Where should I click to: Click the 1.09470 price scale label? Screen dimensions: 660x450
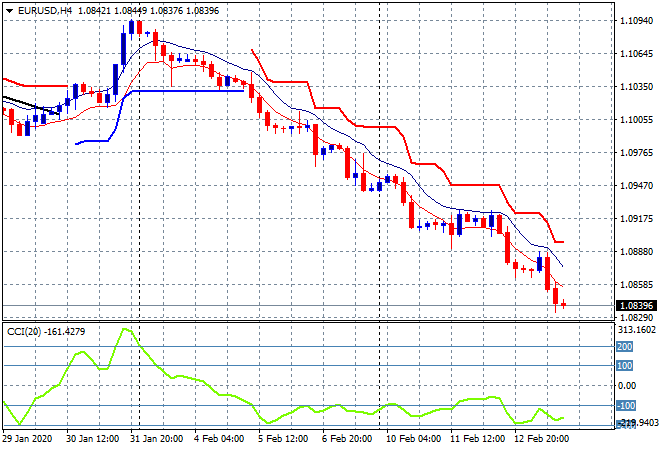coord(636,186)
